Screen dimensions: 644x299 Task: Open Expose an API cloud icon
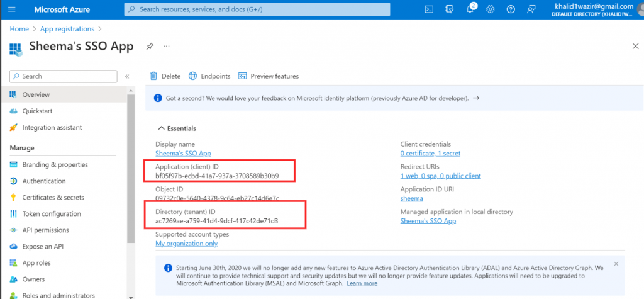pos(14,247)
